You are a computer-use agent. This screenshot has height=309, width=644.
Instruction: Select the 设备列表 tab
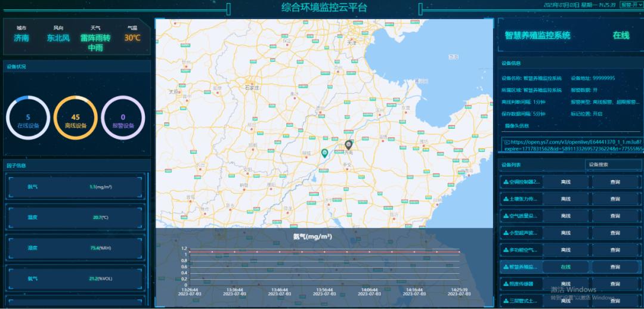511,165
